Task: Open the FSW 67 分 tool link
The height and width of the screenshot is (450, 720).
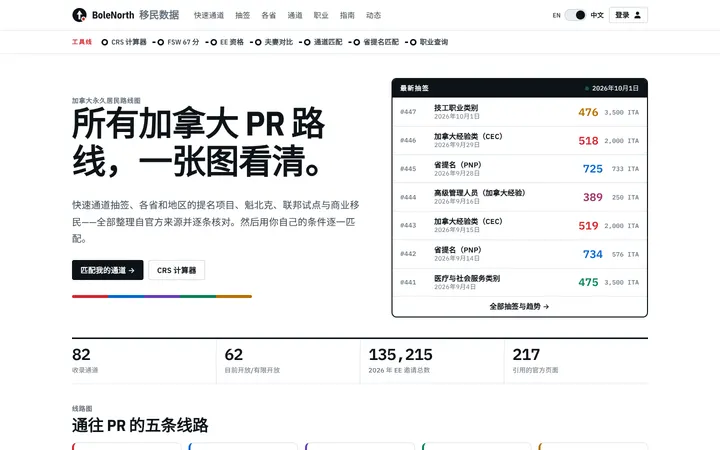Action: pos(179,42)
